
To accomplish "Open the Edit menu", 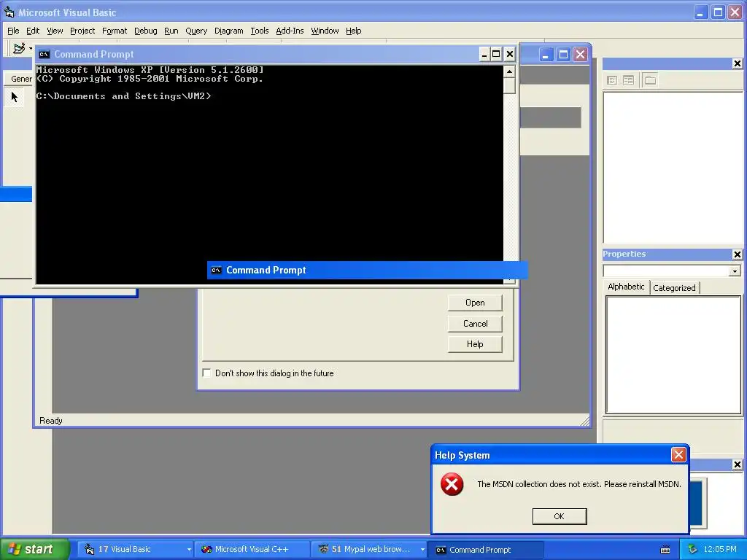I will (33, 31).
